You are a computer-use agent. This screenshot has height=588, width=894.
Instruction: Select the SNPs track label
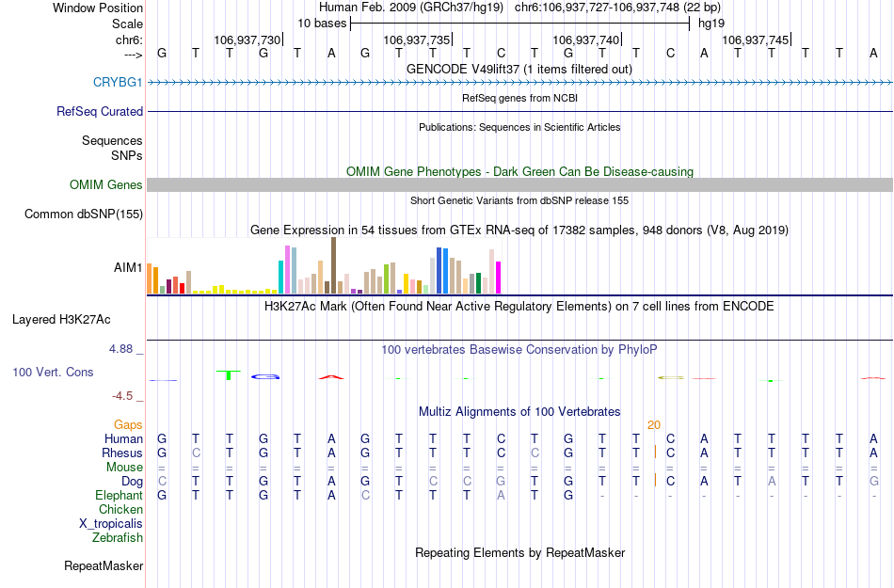(127, 155)
